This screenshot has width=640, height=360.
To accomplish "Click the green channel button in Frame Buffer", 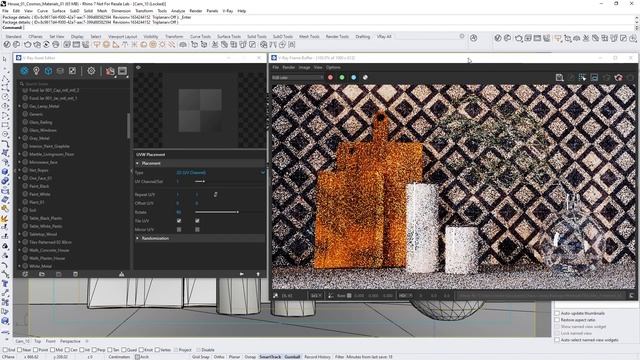I will [342, 77].
